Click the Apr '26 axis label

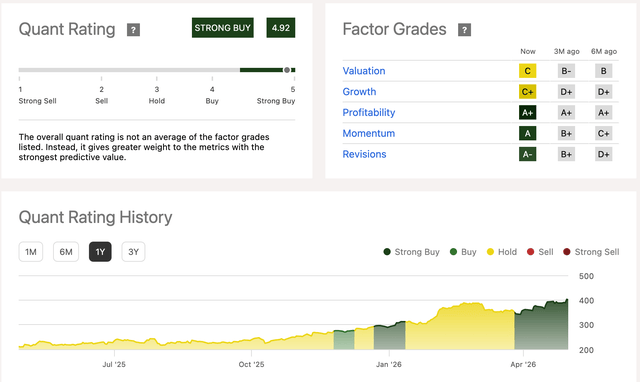(523, 364)
